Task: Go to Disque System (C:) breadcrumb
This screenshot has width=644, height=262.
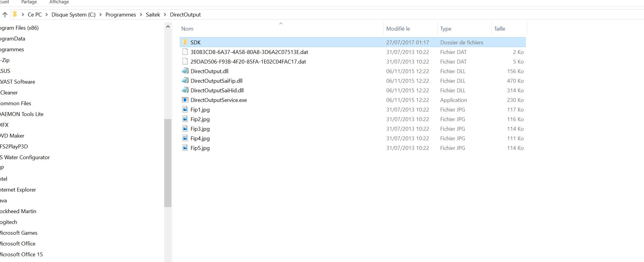Action: (73, 14)
